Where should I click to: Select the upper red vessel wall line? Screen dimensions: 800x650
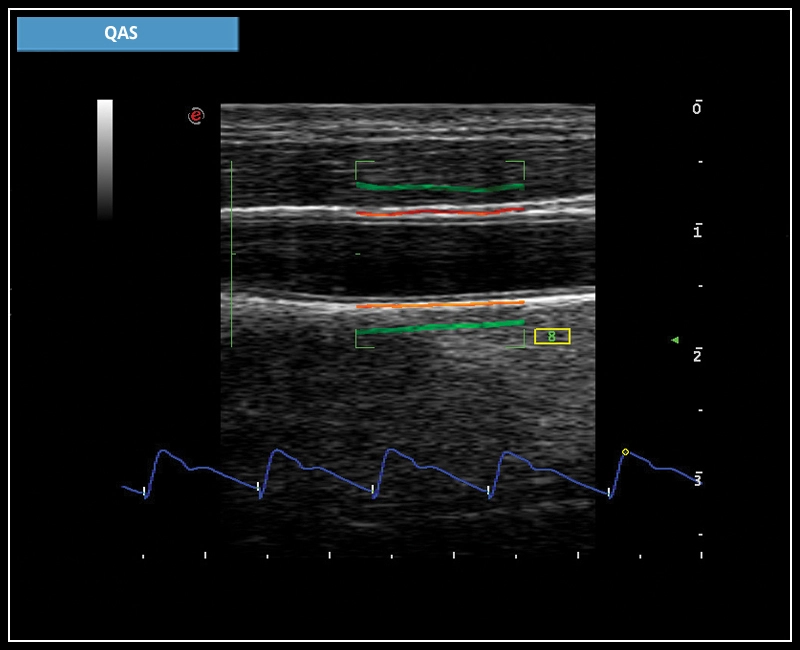click(439, 212)
